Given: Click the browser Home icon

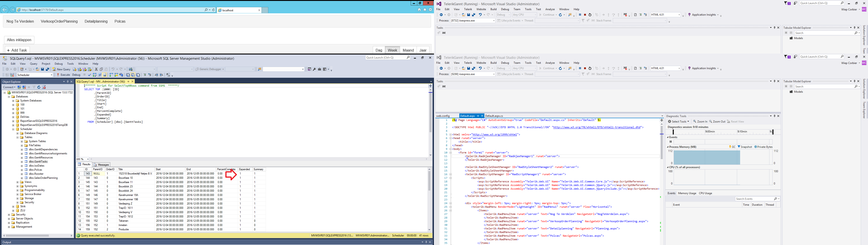Looking at the screenshot, I should 419,10.
